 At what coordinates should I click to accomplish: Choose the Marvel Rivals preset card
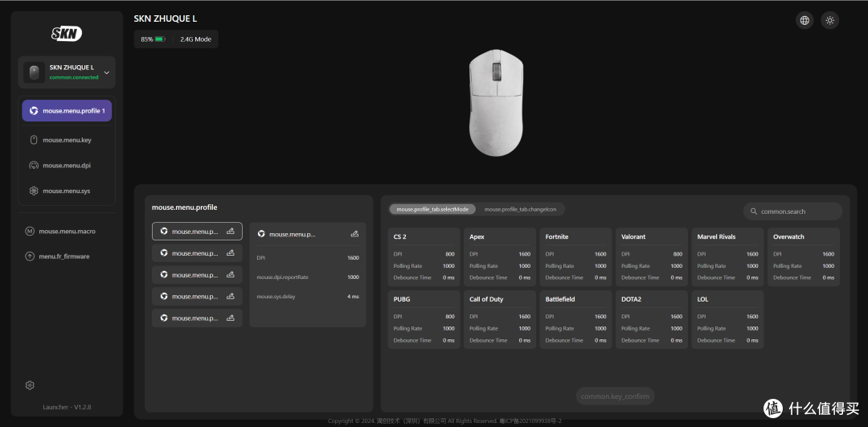[727, 257]
